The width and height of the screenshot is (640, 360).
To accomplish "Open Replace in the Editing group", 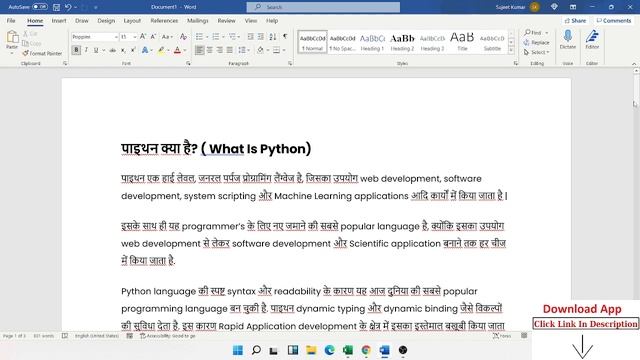I will 537,42.
